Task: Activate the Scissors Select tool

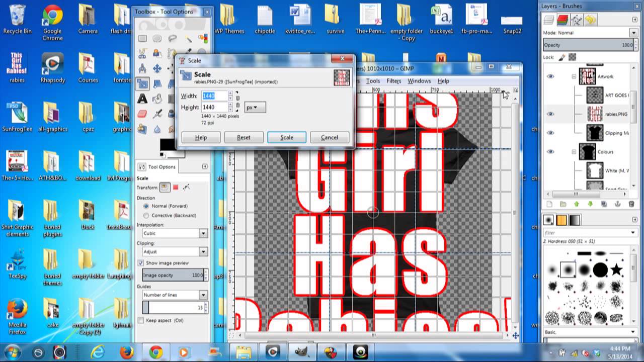Action: pos(142,53)
